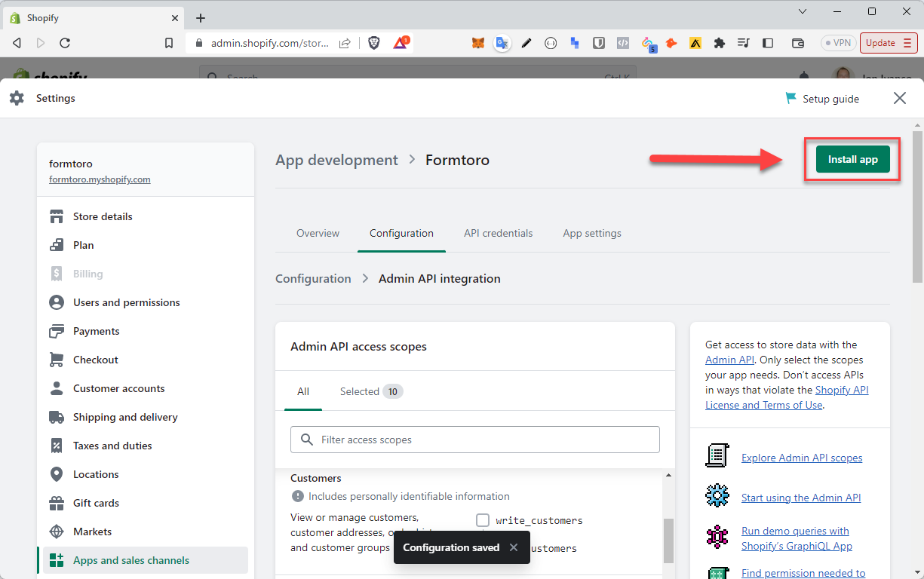
Task: Click the Settings gear icon
Action: 17,98
